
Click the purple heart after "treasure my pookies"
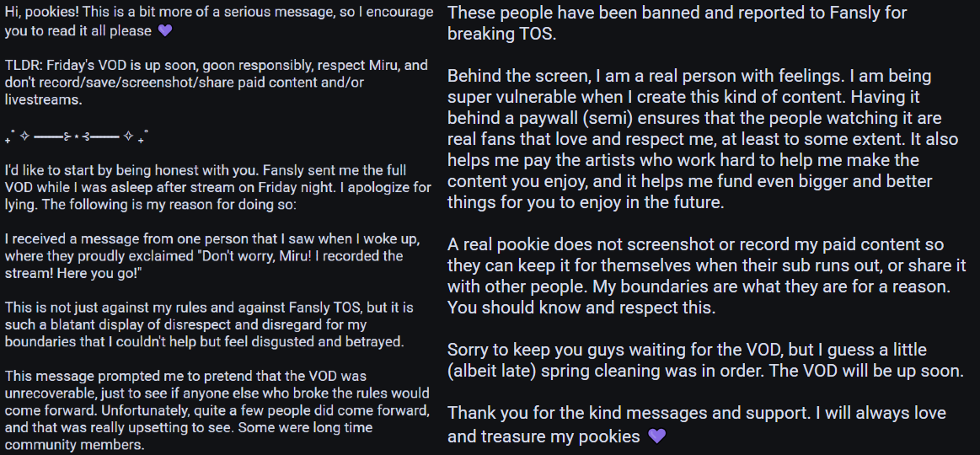[657, 436]
